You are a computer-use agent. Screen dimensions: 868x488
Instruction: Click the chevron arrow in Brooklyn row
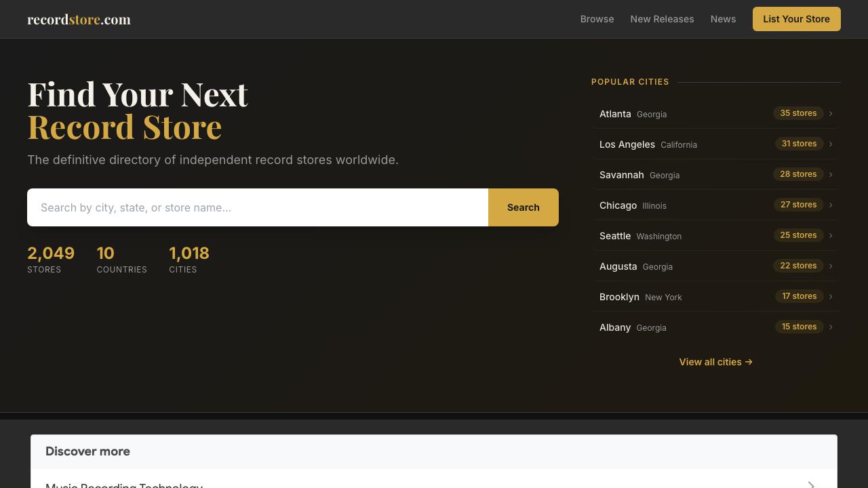[x=831, y=296]
